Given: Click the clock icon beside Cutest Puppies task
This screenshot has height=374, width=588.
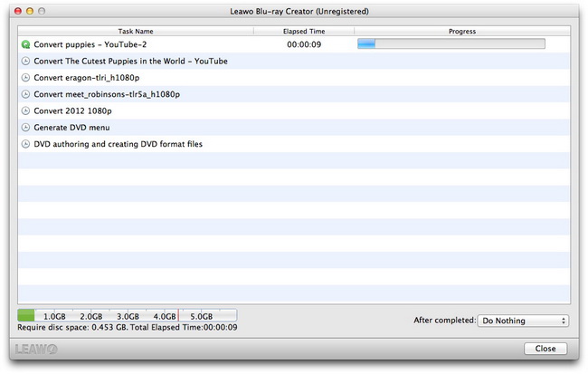Looking at the screenshot, I should click(x=25, y=61).
